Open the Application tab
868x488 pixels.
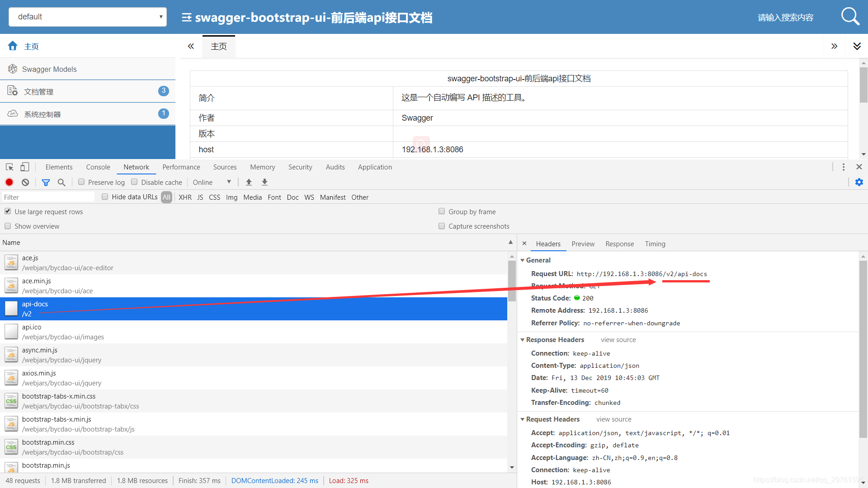coord(375,167)
